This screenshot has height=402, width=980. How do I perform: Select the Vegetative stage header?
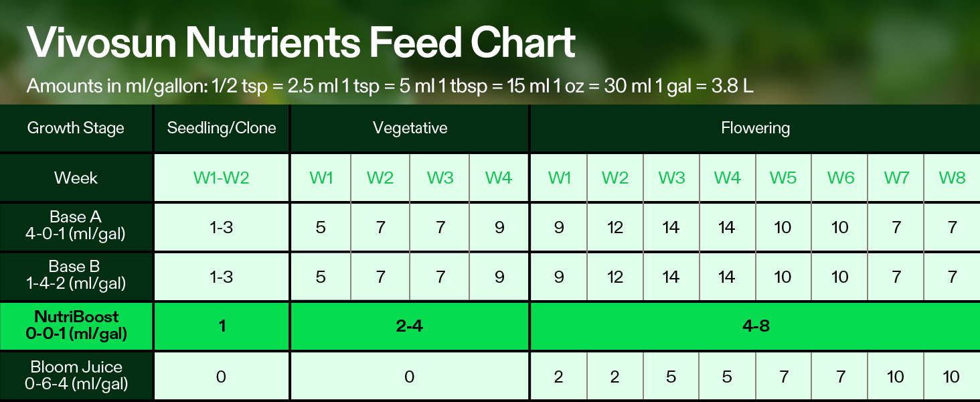click(x=410, y=128)
